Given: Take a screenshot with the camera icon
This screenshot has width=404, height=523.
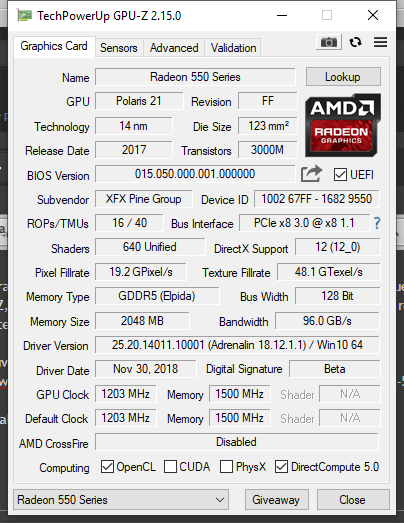Looking at the screenshot, I should point(329,42).
